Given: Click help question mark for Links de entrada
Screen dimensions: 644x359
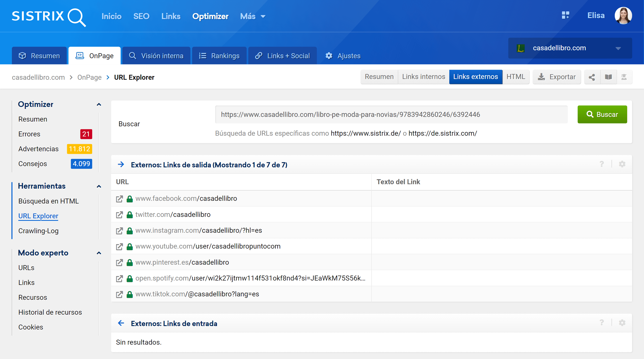Looking at the screenshot, I should pyautogui.click(x=601, y=323).
